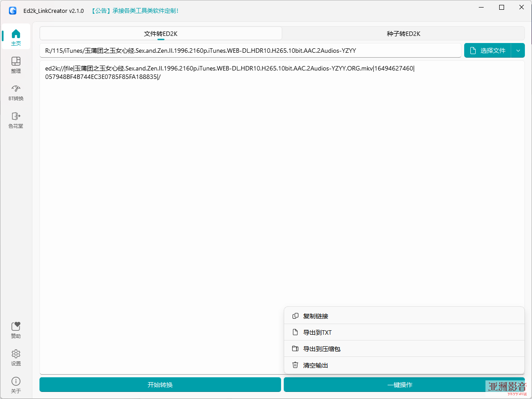The height and width of the screenshot is (399, 532).
Task: Click the file icon beside 导出到TXT
Action: tap(295, 332)
